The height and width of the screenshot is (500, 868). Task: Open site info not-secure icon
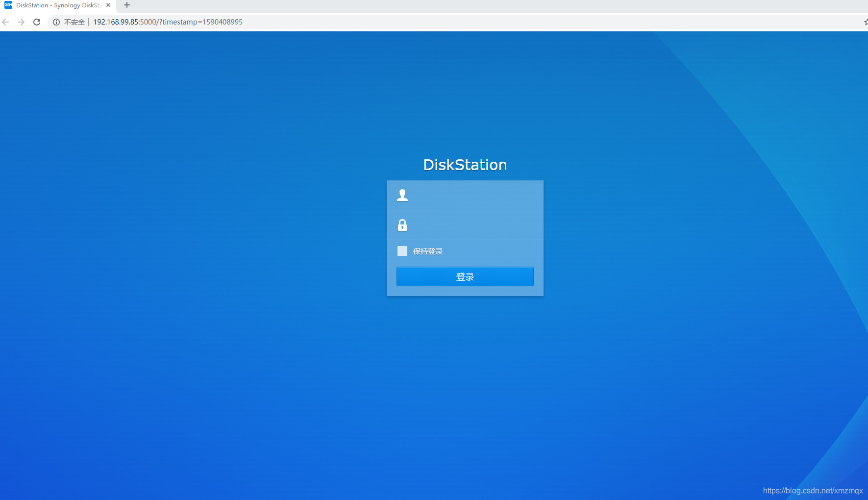click(x=56, y=22)
